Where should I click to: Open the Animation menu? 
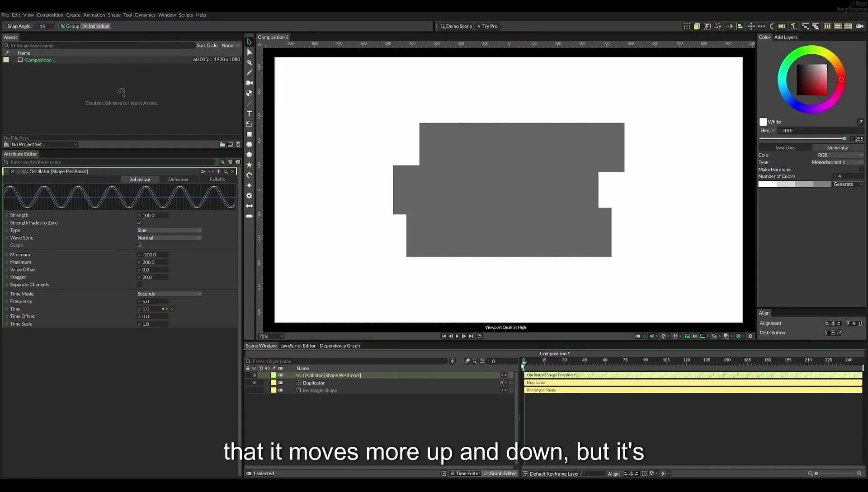pos(94,15)
